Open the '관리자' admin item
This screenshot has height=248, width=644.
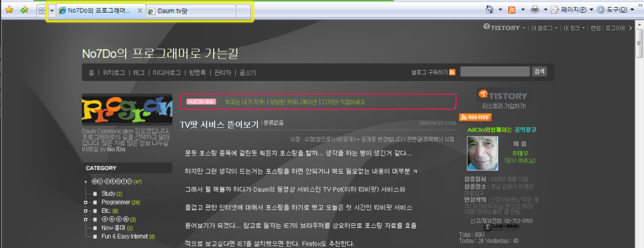click(223, 72)
